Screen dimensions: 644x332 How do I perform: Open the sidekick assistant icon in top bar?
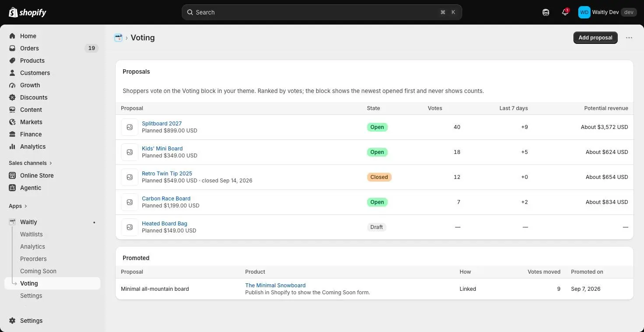click(546, 12)
